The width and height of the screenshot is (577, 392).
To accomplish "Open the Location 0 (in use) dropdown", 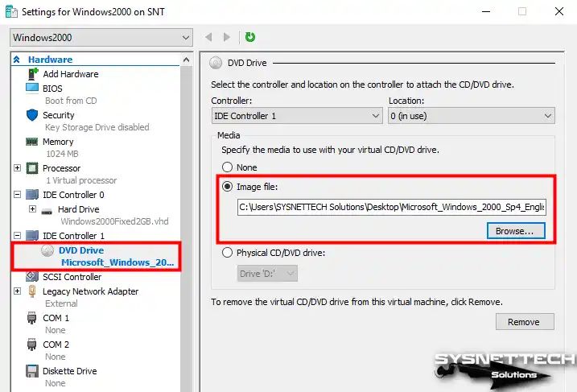I will pyautogui.click(x=472, y=116).
